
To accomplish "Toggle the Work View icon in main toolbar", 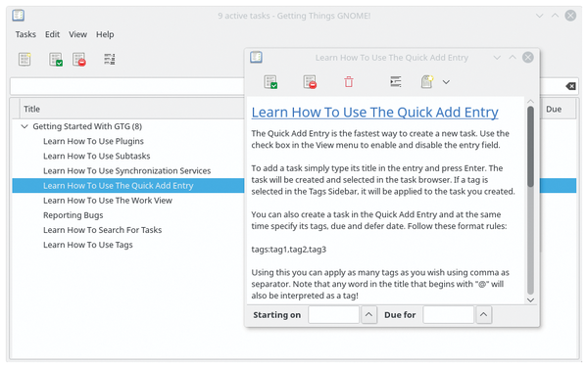I will [x=110, y=59].
